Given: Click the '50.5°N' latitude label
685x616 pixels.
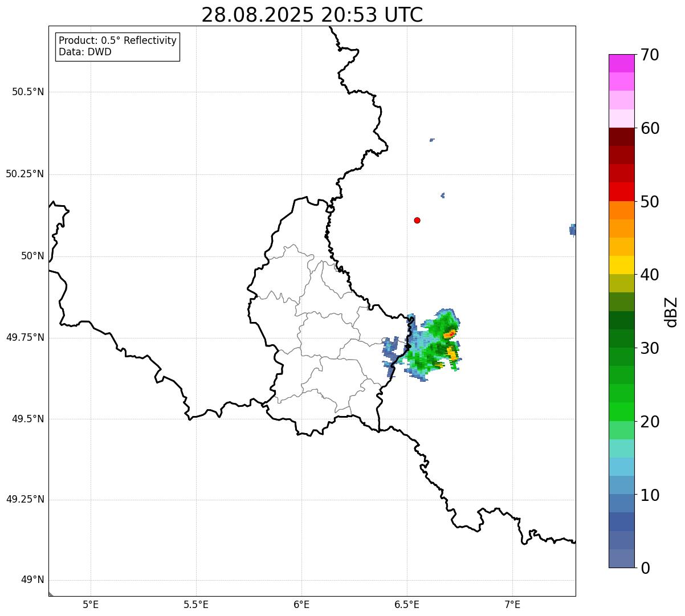Looking at the screenshot, I should [x=28, y=92].
